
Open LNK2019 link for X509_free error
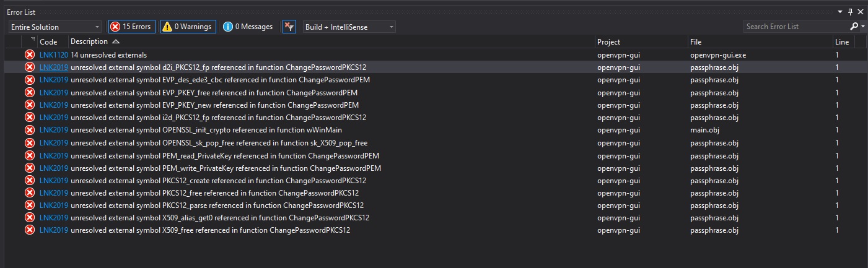pos(54,230)
